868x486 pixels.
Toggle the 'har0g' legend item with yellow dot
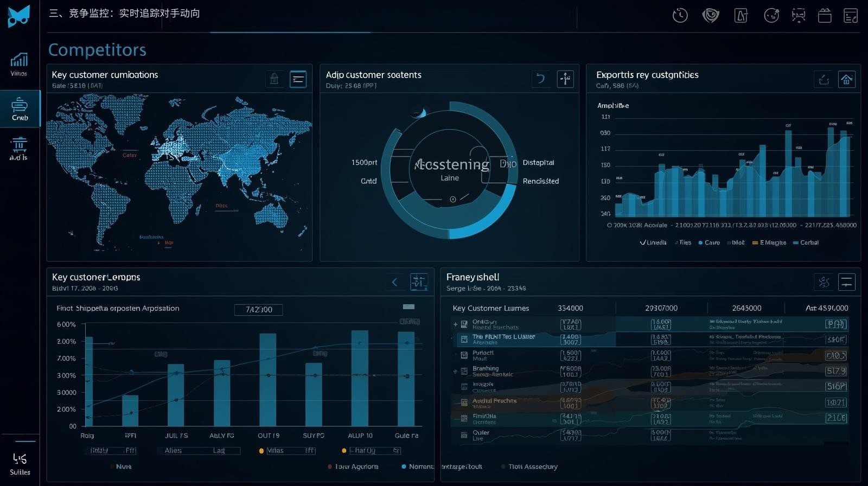click(371, 451)
